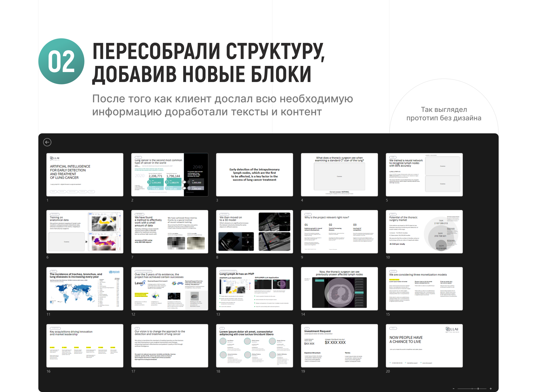Click the zoom in plus icon
This screenshot has width=537, height=392.
click(490, 388)
